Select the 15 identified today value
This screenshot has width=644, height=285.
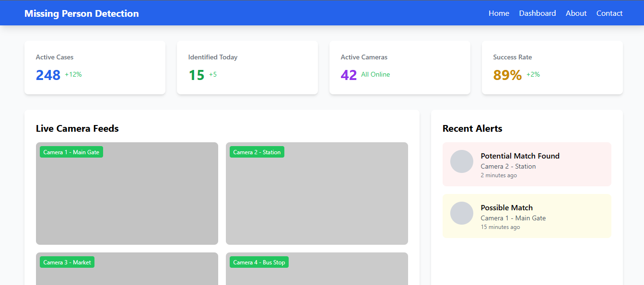(197, 75)
